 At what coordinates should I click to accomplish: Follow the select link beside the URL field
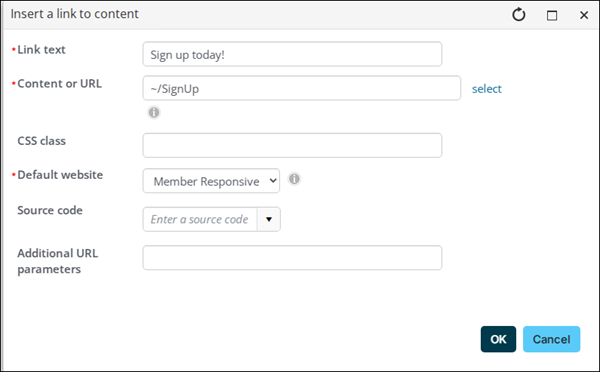click(x=486, y=89)
